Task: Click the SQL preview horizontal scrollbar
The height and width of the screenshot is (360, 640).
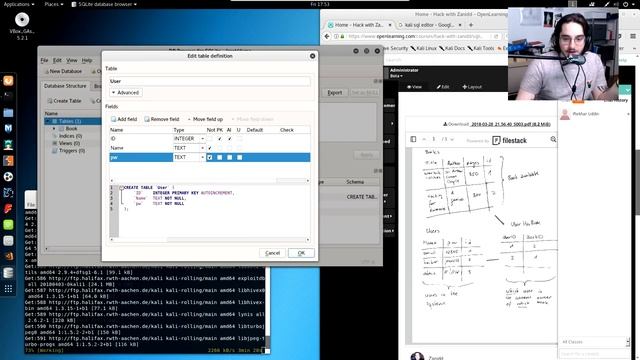Action: click(x=210, y=240)
